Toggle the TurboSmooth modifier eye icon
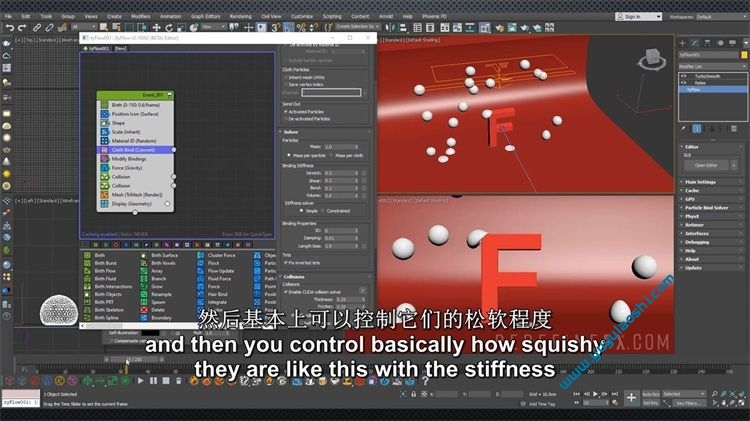 point(684,76)
